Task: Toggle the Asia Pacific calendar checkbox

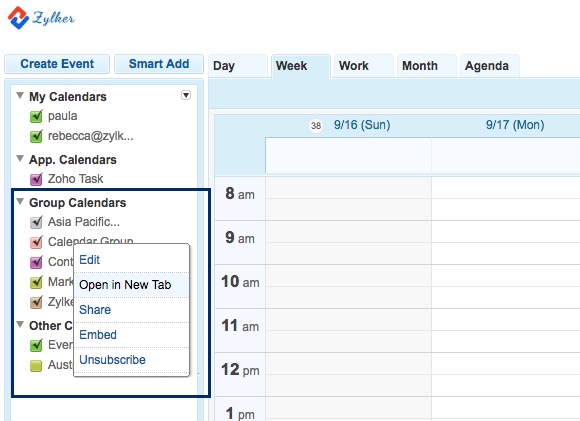Action: tap(36, 222)
